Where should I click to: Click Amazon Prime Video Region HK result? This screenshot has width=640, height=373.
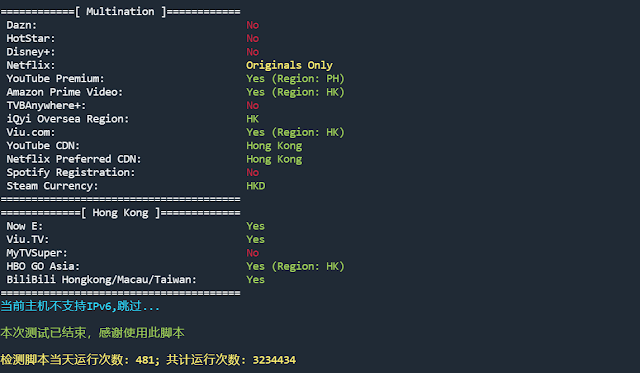[296, 92]
